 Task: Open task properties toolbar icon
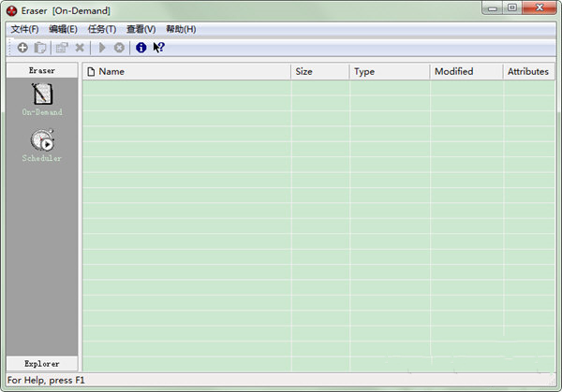point(62,47)
